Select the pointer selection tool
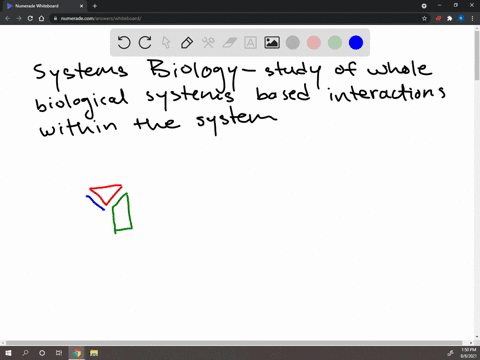This screenshot has height=360, width=480. coord(166,43)
